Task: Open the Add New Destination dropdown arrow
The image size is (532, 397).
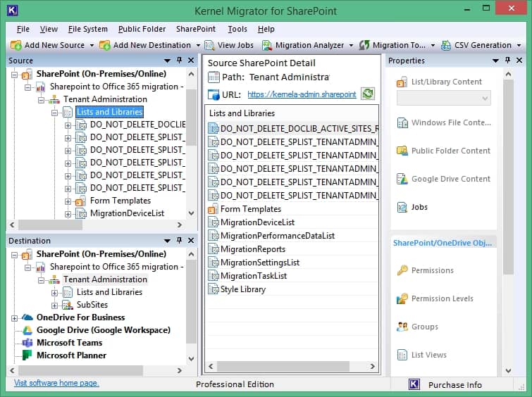Action: 198,46
